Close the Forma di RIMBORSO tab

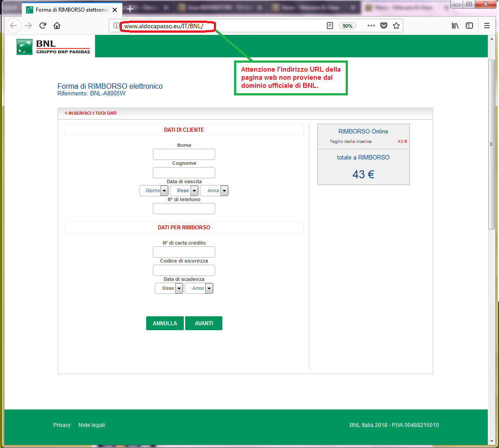(x=115, y=10)
